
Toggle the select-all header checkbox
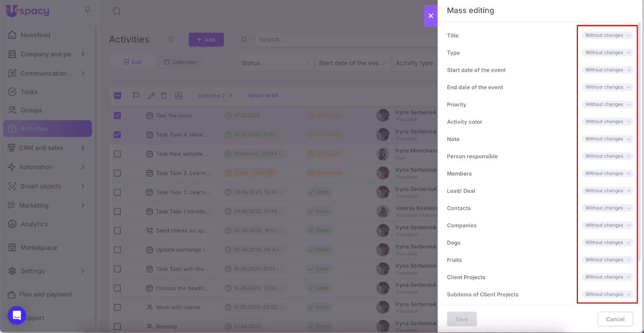coord(118,95)
